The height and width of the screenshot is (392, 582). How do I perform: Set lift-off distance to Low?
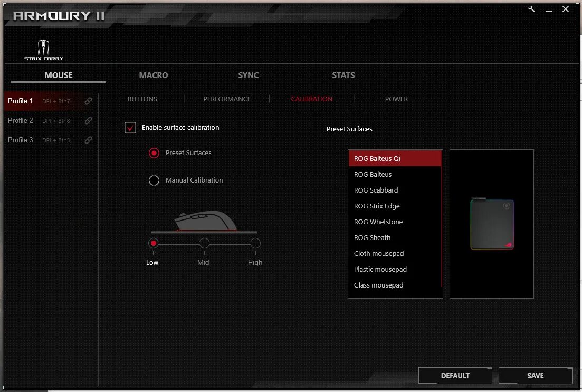[154, 244]
